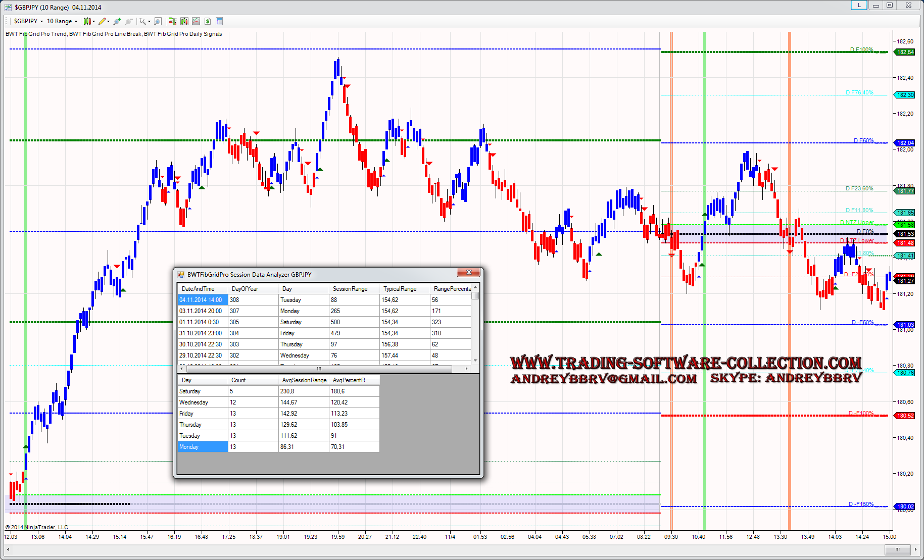Open the drawing tools pencil dropdown
Viewport: 924px width, 560px height.
point(104,21)
